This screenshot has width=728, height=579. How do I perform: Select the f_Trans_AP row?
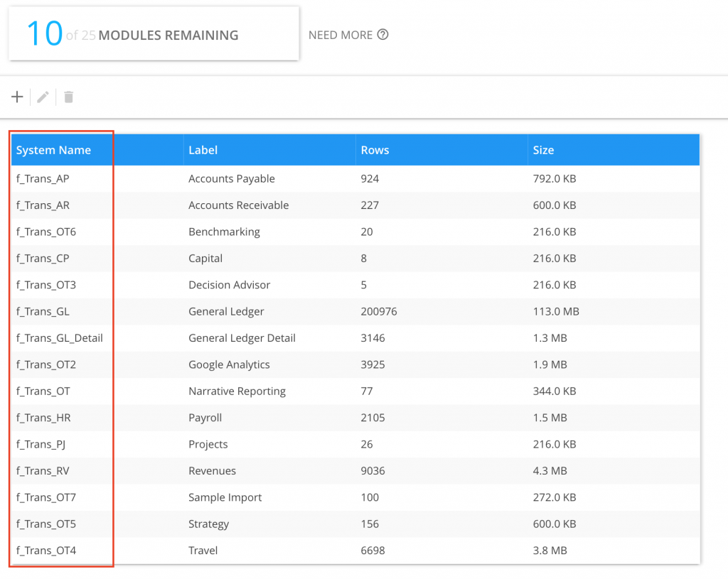[x=43, y=179]
